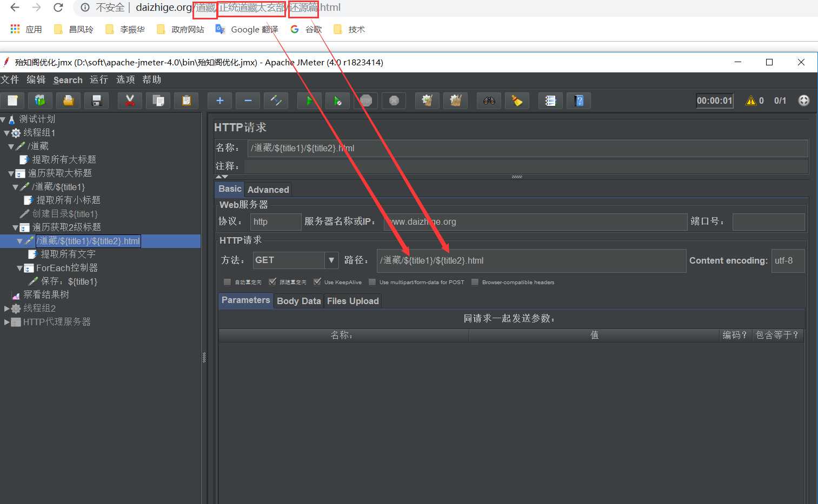Collapse the 遍历获取大标题 controller node
The image size is (818, 504).
11,173
